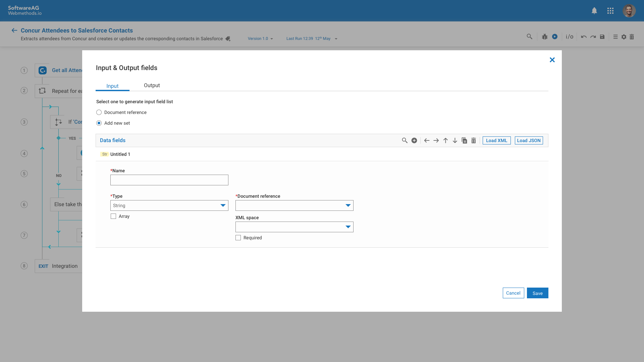644x362 pixels.
Task: Select the EXIT Integration step
Action: coord(59,266)
